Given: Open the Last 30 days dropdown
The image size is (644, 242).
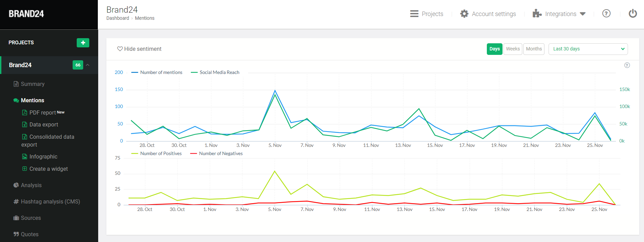Looking at the screenshot, I should (588, 49).
